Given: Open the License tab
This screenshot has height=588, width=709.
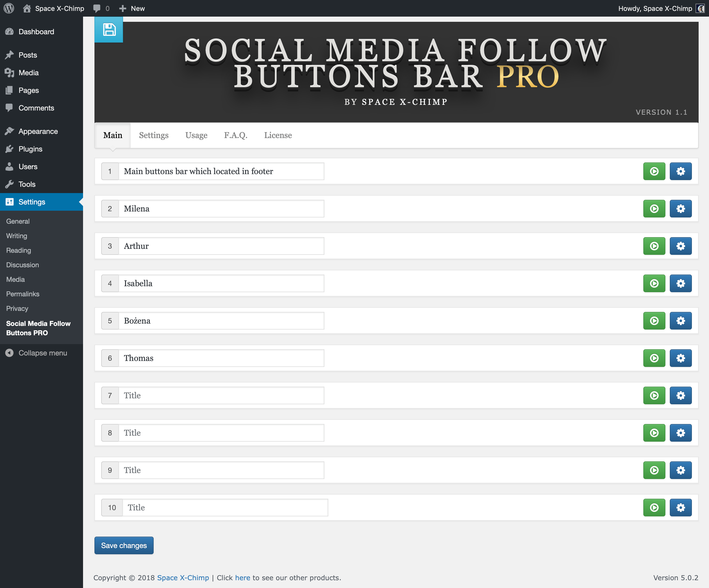Looking at the screenshot, I should 277,135.
